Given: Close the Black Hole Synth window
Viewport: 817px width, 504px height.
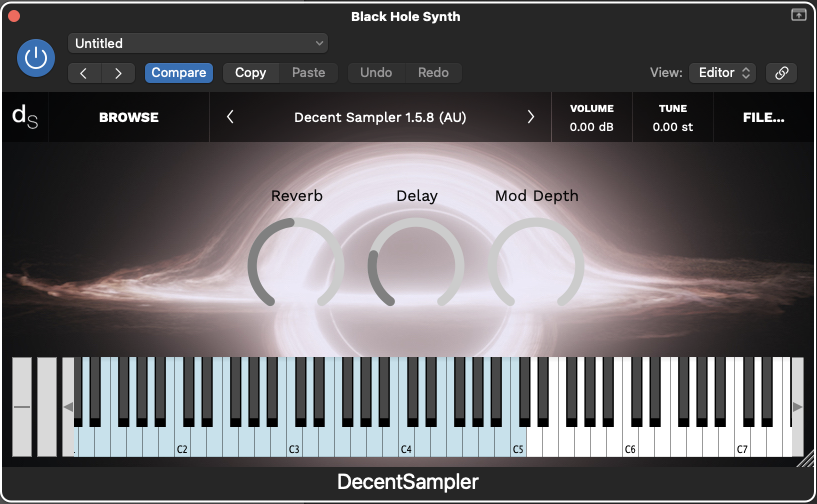Looking at the screenshot, I should point(14,16).
